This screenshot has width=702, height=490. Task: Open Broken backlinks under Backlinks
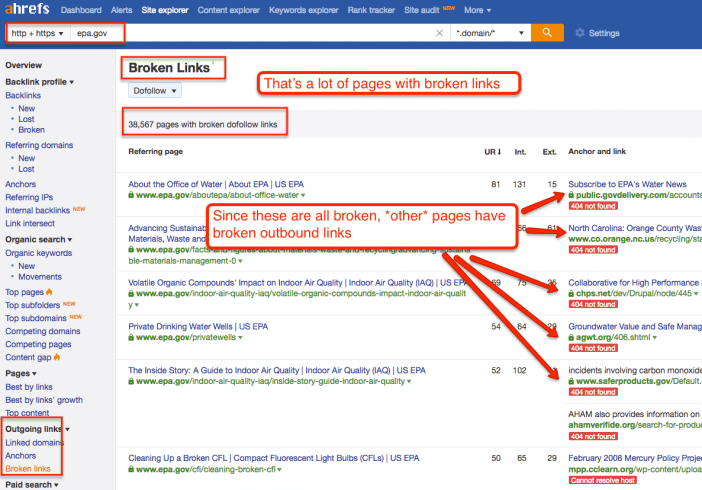(31, 130)
